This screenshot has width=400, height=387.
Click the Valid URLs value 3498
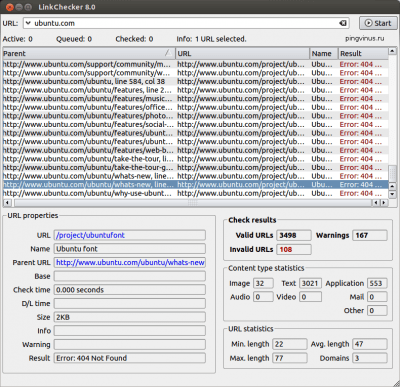coord(294,235)
